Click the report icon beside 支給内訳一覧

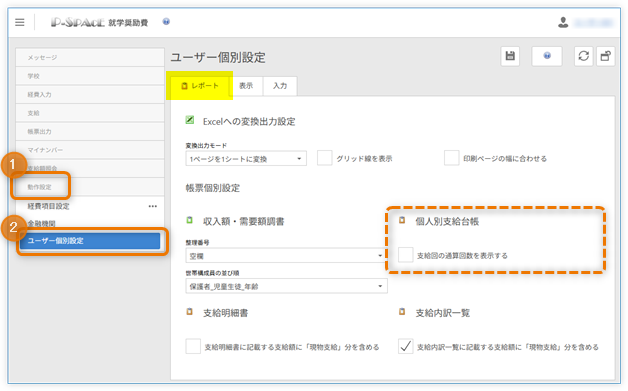(402, 311)
